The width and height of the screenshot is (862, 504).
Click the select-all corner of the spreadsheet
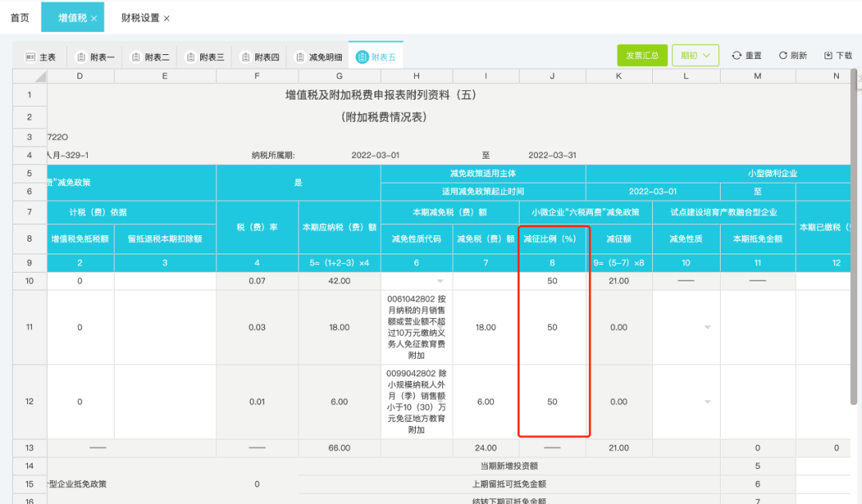pos(30,77)
